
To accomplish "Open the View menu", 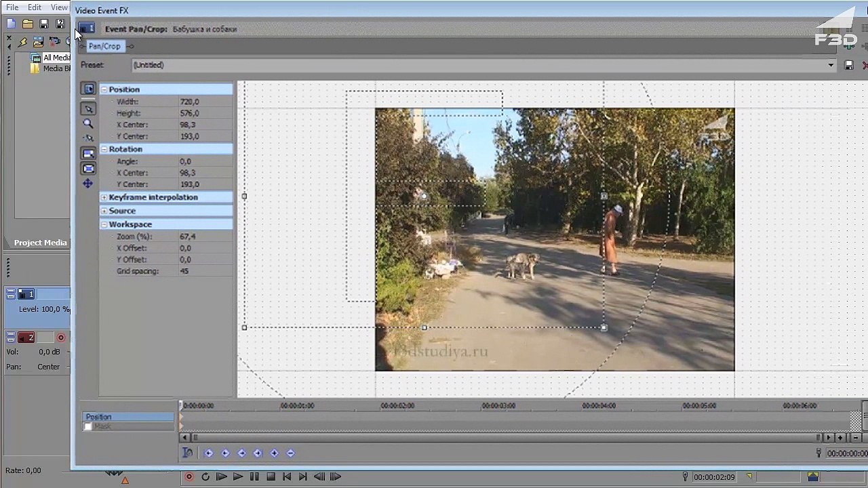I will point(60,7).
